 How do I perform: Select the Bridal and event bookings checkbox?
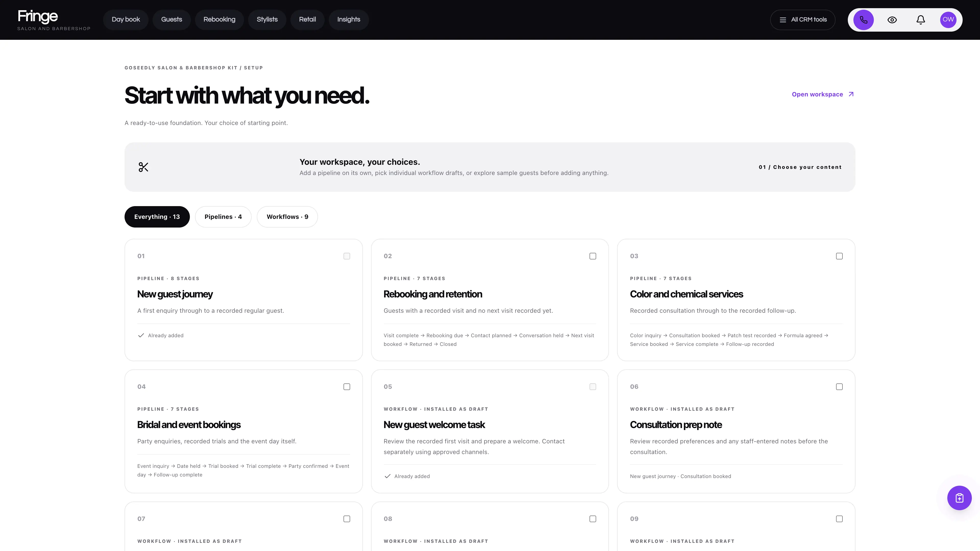(x=347, y=387)
